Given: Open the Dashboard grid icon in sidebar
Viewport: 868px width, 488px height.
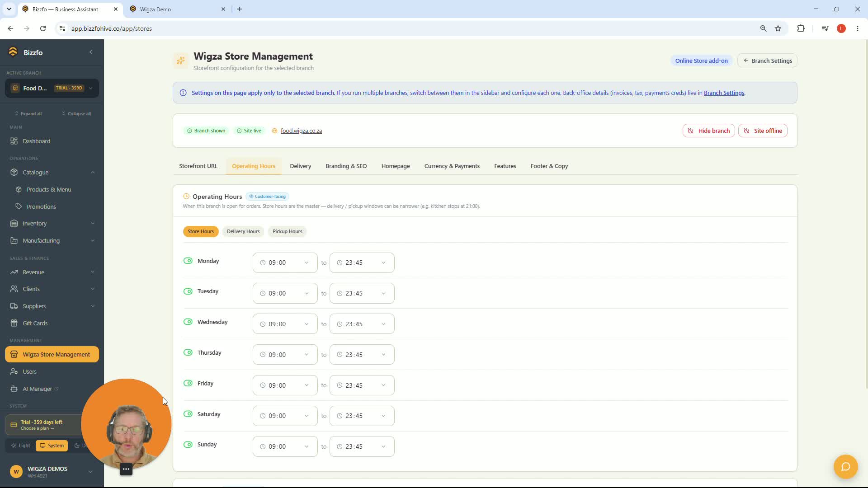Looking at the screenshot, I should point(14,141).
